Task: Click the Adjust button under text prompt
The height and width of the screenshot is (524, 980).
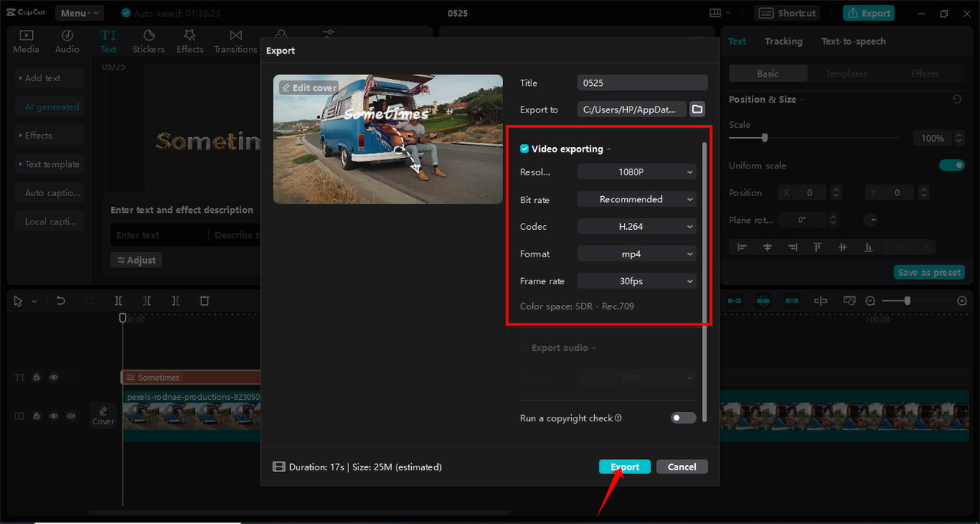Action: tap(136, 260)
